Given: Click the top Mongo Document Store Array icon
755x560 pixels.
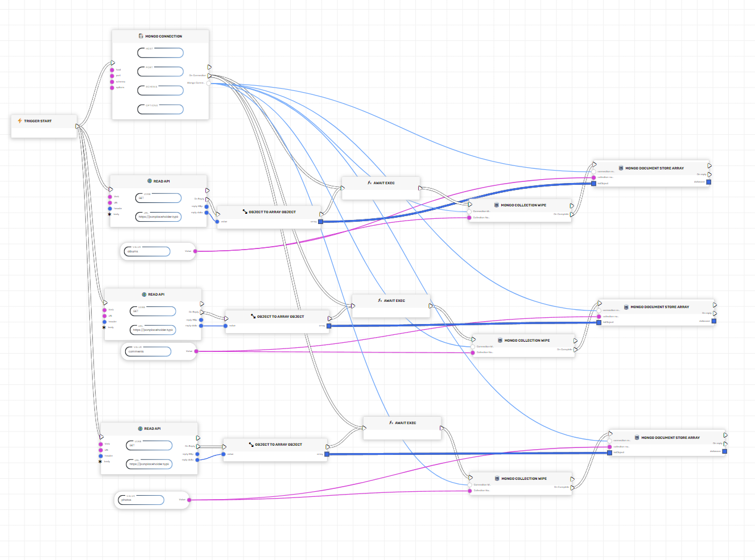Looking at the screenshot, I should coord(621,168).
